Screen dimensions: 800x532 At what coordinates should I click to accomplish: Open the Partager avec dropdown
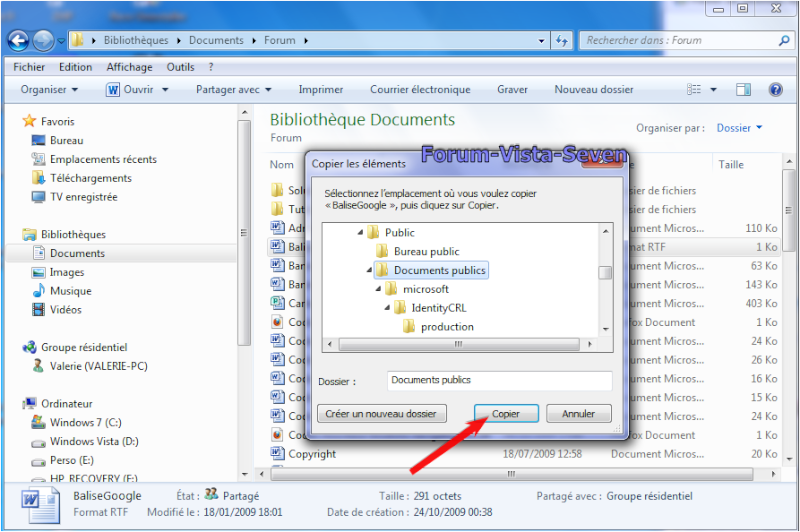234,90
